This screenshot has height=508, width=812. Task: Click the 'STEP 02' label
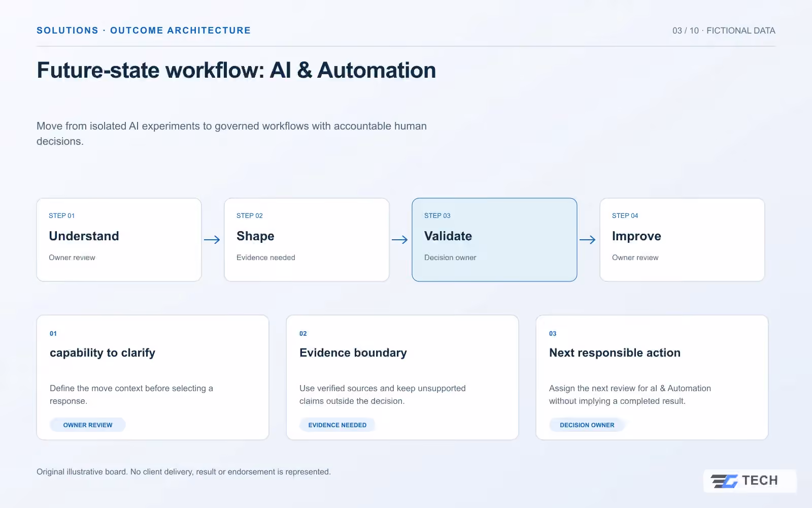pyautogui.click(x=250, y=216)
